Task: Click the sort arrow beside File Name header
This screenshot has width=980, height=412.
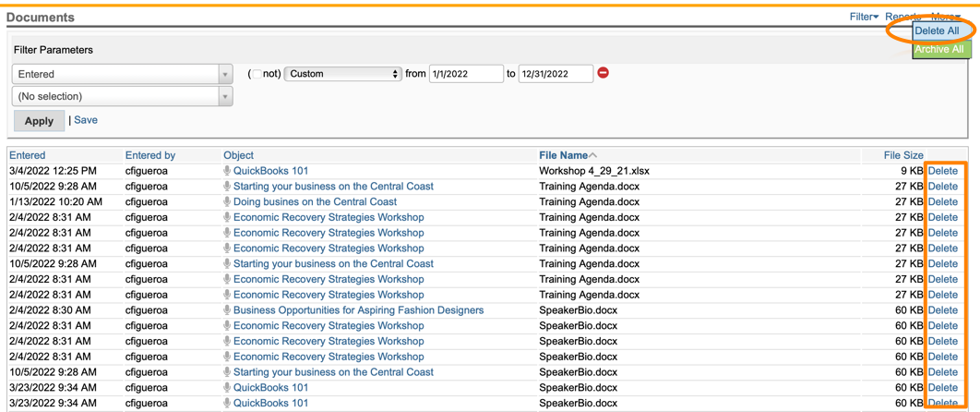Action: click(593, 155)
